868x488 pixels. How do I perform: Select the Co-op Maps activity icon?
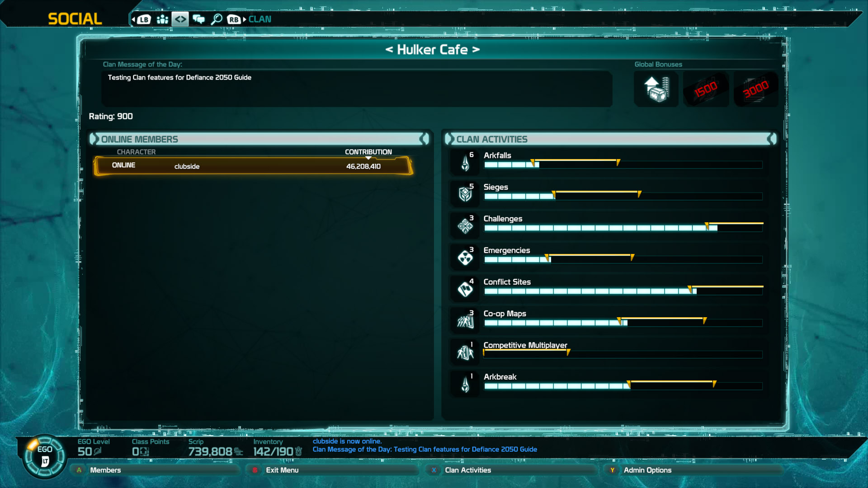(465, 320)
